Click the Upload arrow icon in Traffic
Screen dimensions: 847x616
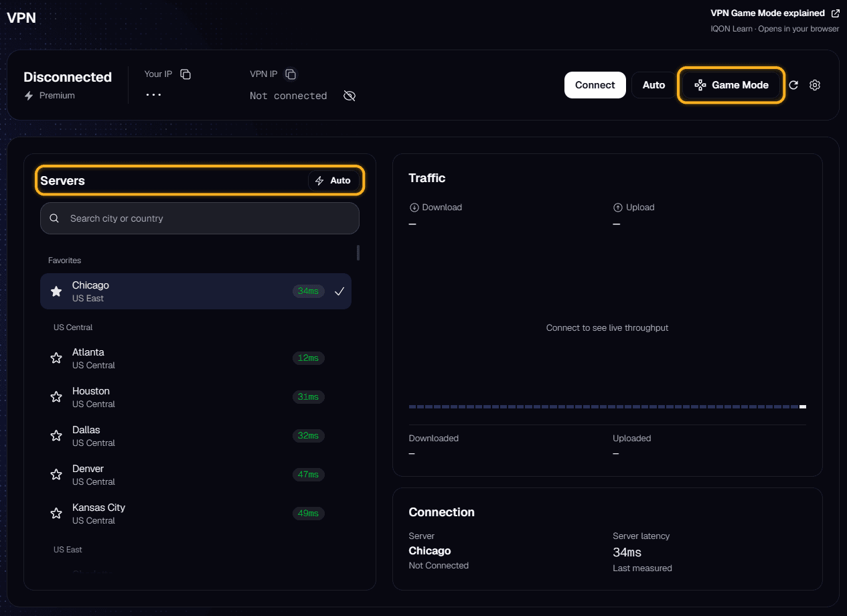618,208
